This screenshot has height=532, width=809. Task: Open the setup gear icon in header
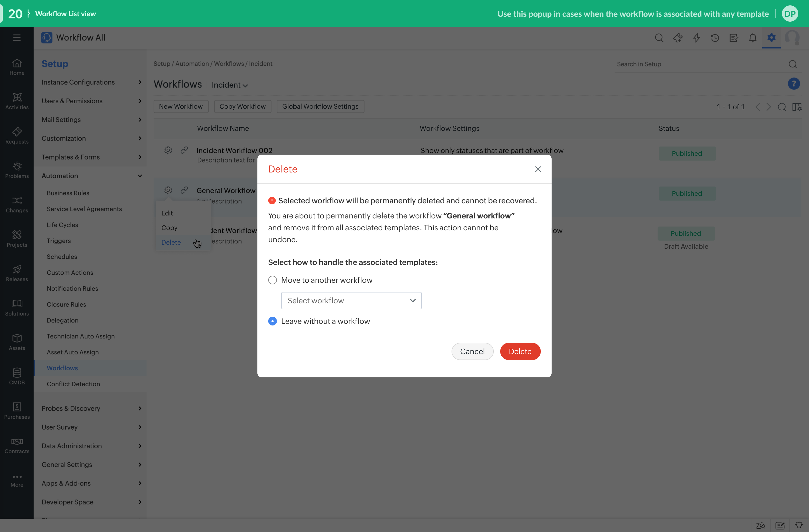771,37
